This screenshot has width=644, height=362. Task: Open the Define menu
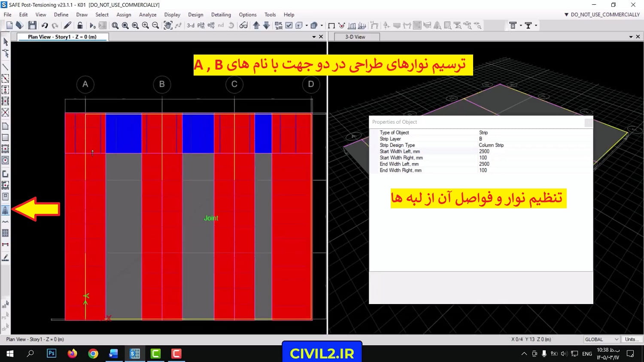(x=61, y=15)
